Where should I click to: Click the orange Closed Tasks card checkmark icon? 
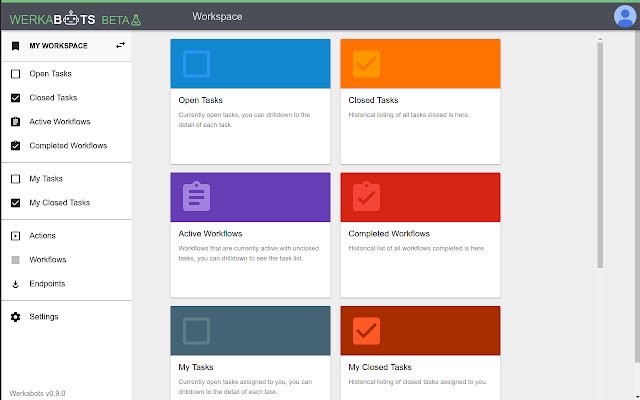(x=367, y=64)
